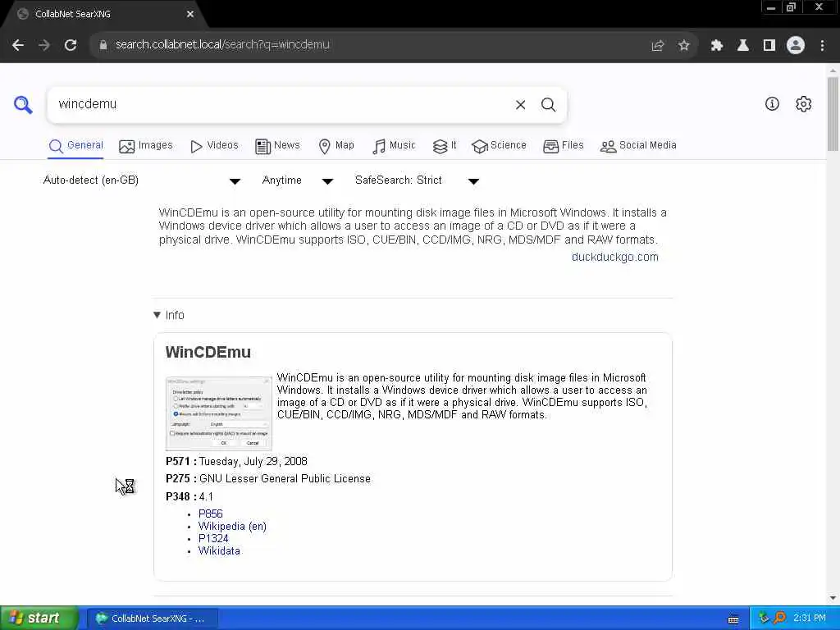This screenshot has width=840, height=630.
Task: Click the browser forward arrow
Action: tap(44, 45)
